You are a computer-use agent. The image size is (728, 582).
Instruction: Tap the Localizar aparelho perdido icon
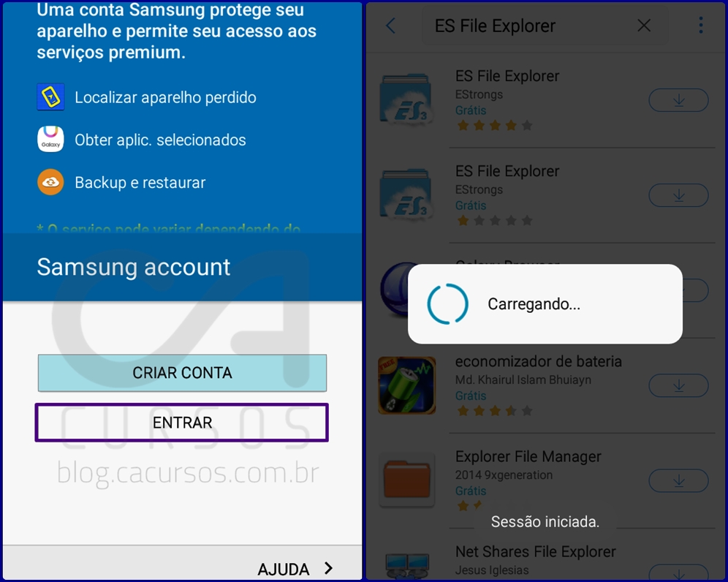click(50, 97)
